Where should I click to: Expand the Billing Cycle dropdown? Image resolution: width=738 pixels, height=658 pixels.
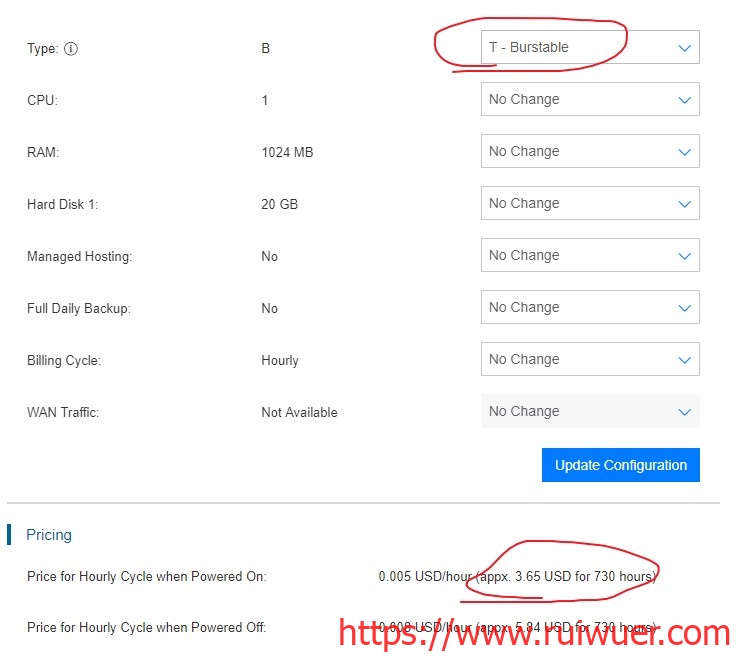click(589, 360)
